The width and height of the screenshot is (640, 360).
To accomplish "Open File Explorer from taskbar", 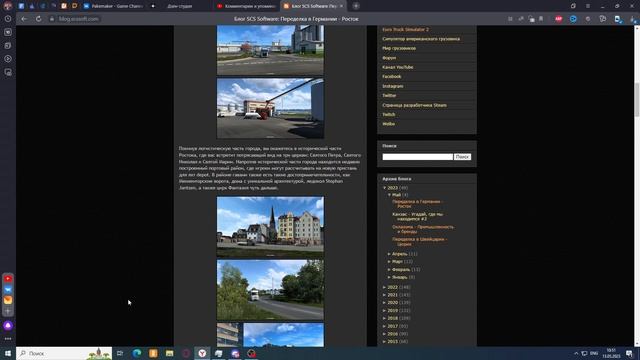I will 169,353.
